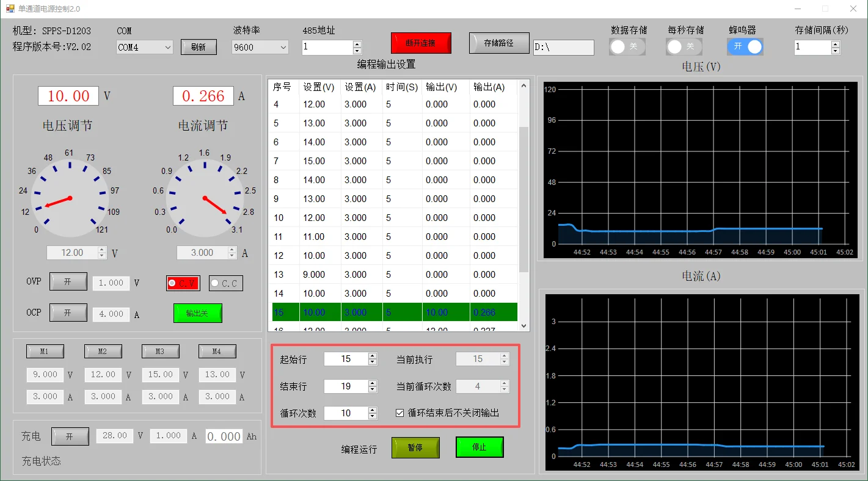This screenshot has width=868, height=481.
Task: Select the C.V constant voltage mode
Action: pyautogui.click(x=183, y=283)
